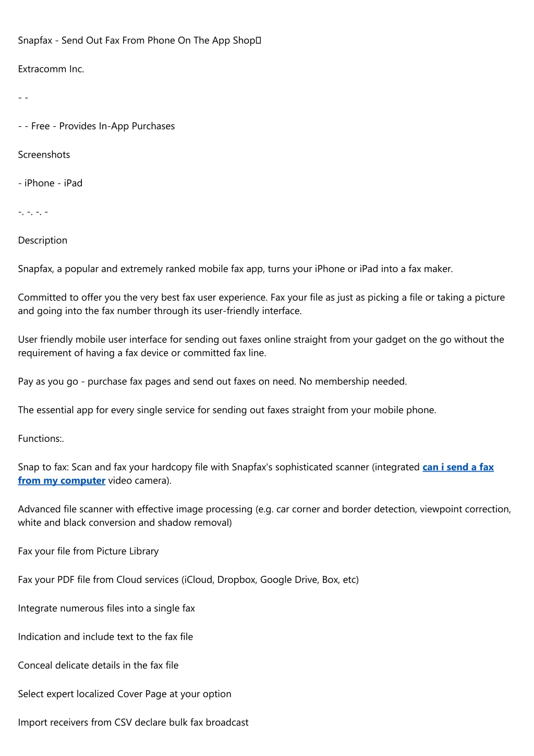Click the "Advanced file scanner" paragraph
This screenshot has height=756, width=534.
264,515
